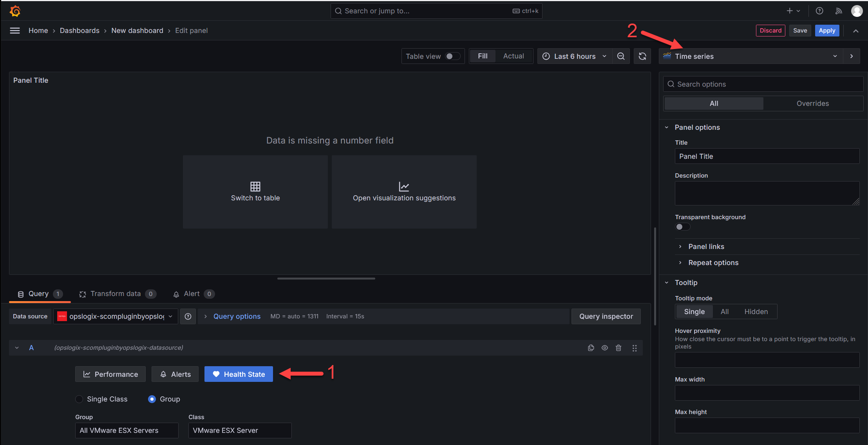Screen dimensions: 868x445
Task: Click the zoom out time range icon
Action: pos(621,56)
